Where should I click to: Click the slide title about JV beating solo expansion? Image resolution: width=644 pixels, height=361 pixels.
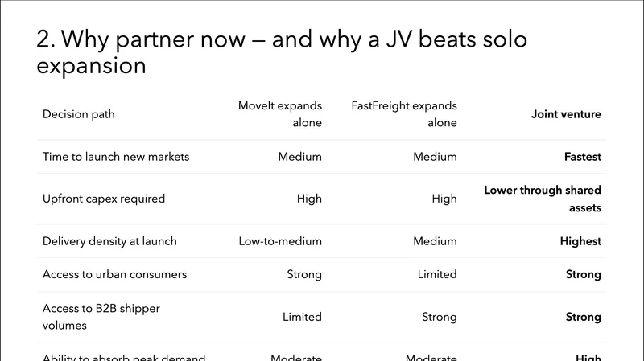pos(282,51)
